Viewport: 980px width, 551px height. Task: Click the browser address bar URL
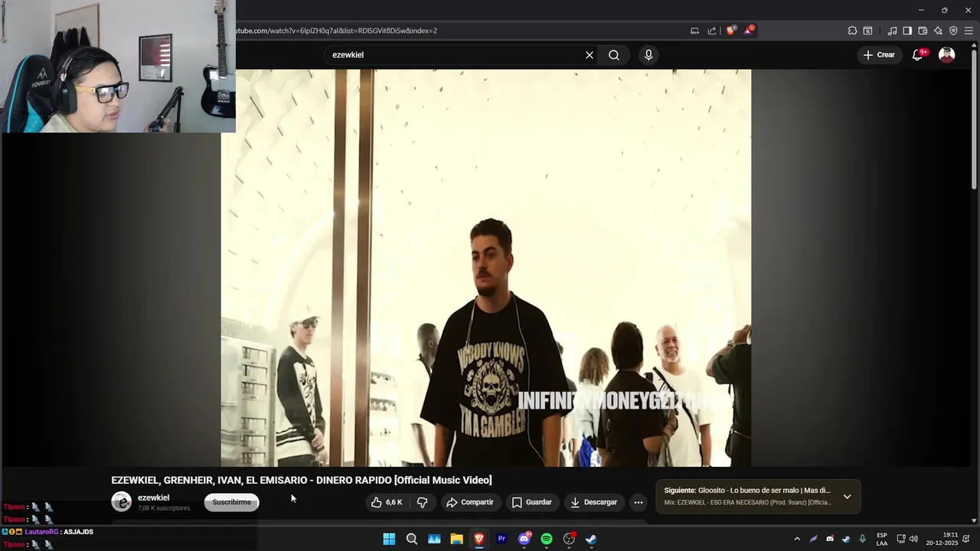pyautogui.click(x=337, y=31)
